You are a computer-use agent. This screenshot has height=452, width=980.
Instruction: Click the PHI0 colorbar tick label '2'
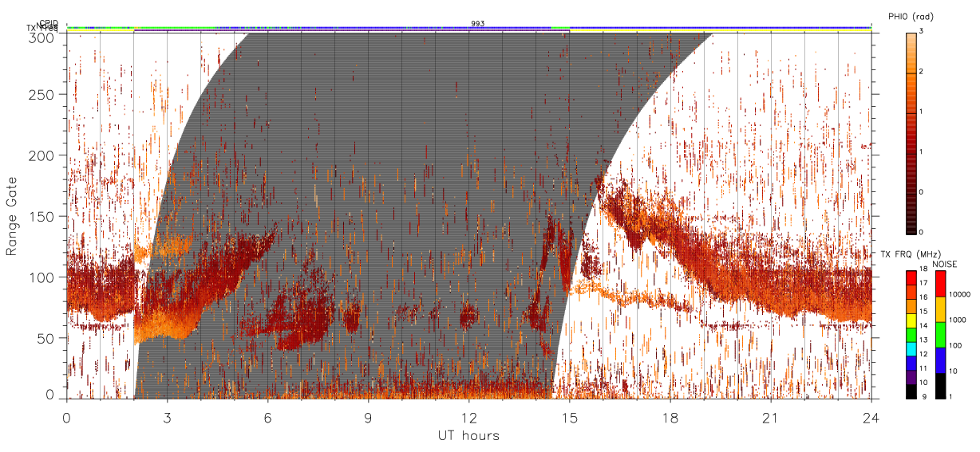[x=922, y=73]
